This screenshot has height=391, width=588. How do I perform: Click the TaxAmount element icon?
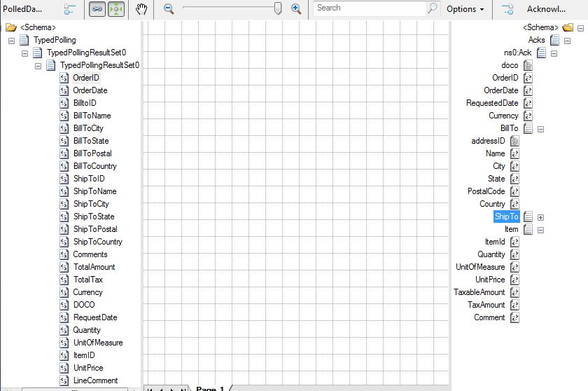[x=515, y=305]
